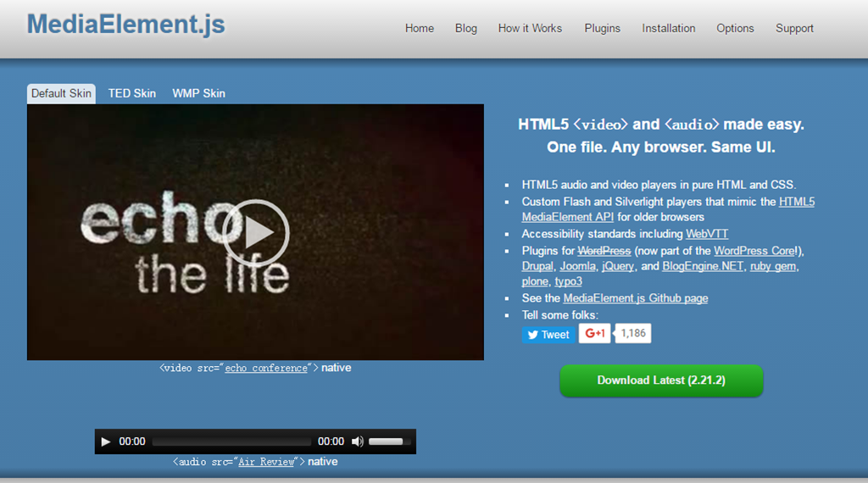
Task: Click the 'Tell some folks:' text
Action: pos(559,315)
